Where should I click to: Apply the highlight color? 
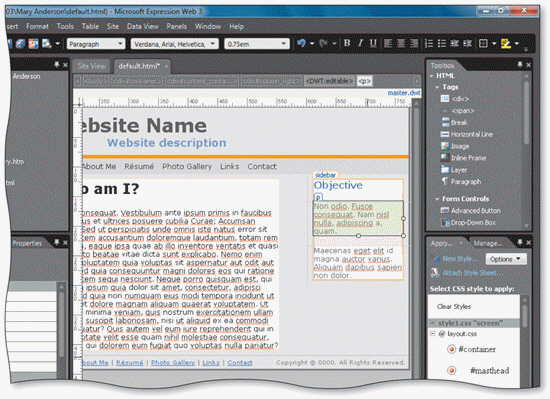click(x=505, y=43)
